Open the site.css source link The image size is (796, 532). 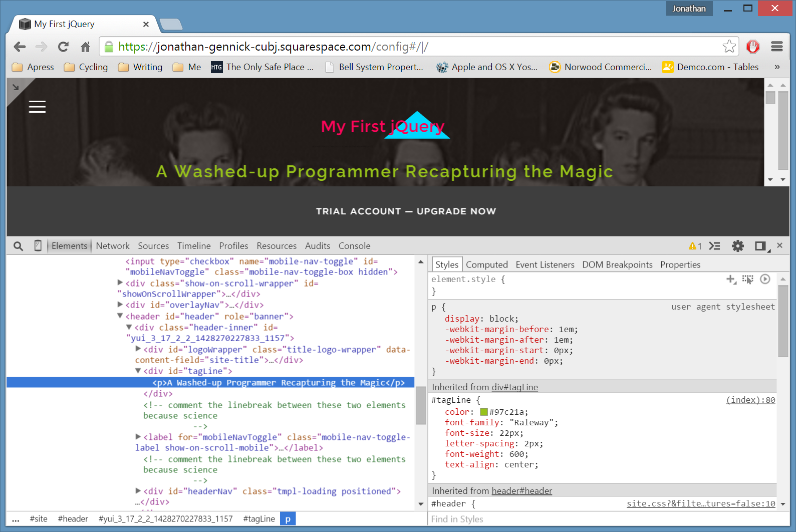point(701,503)
